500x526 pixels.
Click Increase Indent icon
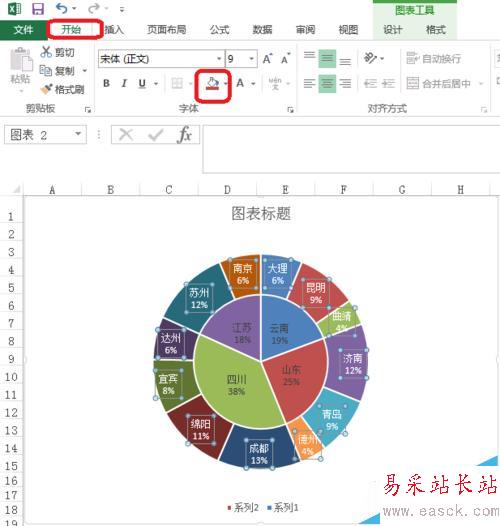(388, 83)
